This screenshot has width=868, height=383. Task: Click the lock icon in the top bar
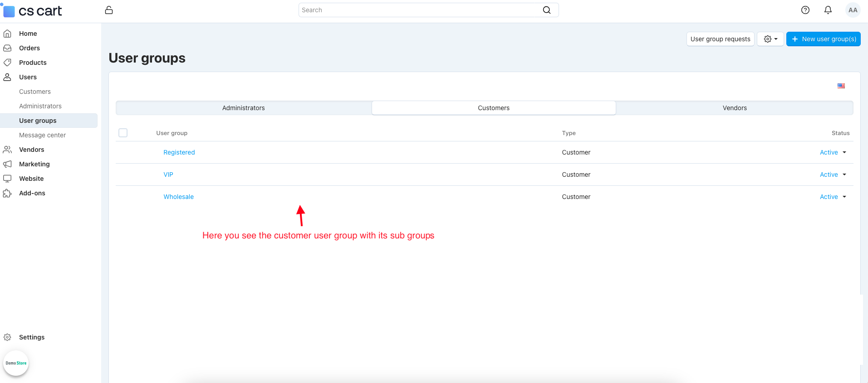(109, 10)
